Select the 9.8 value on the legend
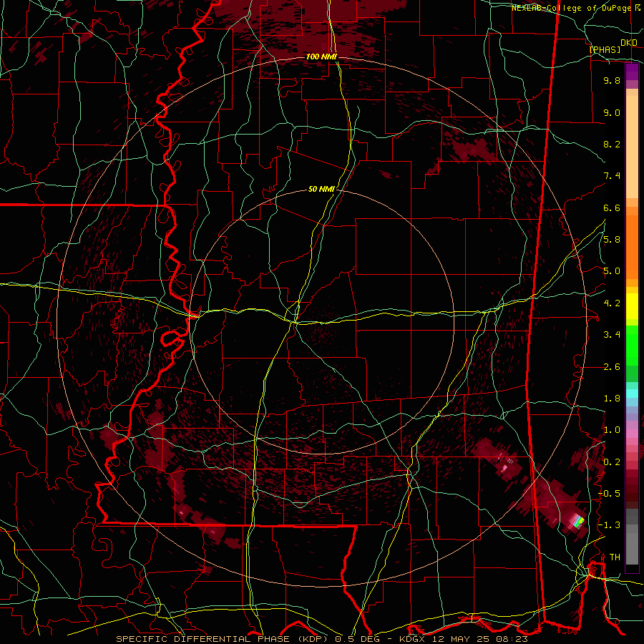Viewport: 644px width, 644px height. point(612,80)
